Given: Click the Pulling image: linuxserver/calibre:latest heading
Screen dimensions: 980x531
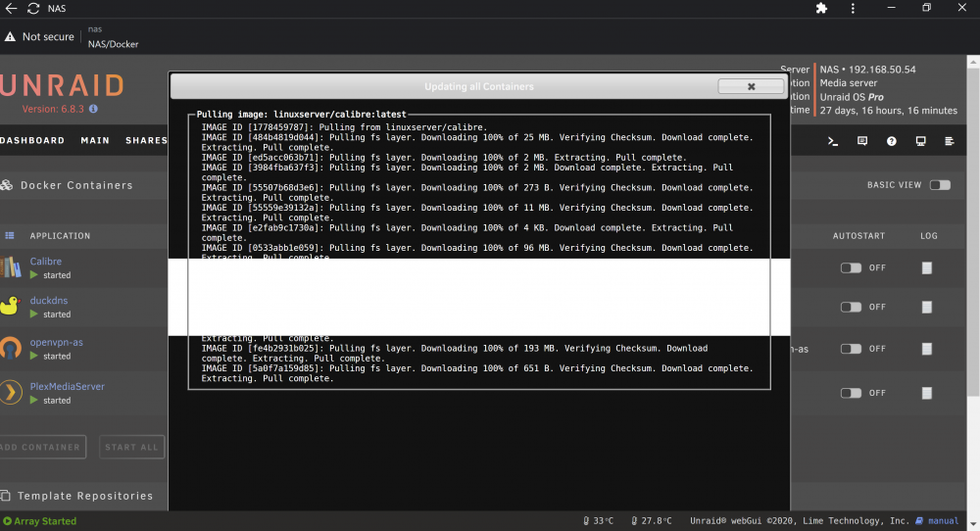Looking at the screenshot, I should (301, 115).
